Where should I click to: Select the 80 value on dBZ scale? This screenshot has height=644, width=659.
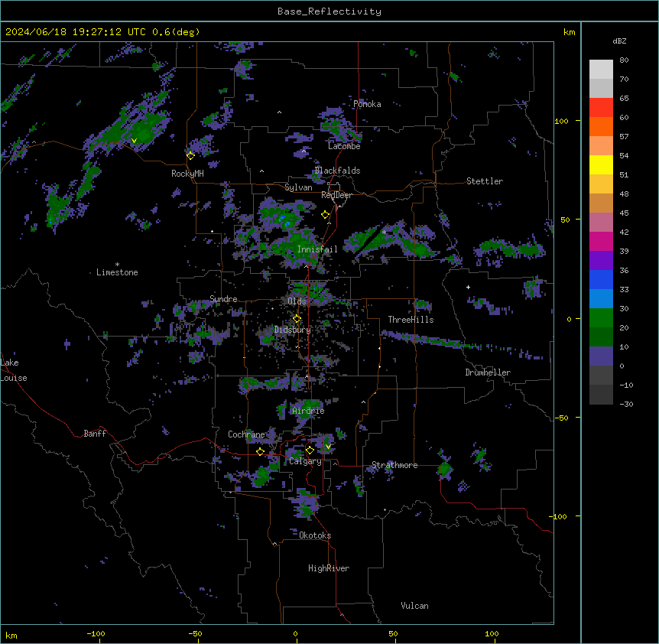(x=624, y=60)
